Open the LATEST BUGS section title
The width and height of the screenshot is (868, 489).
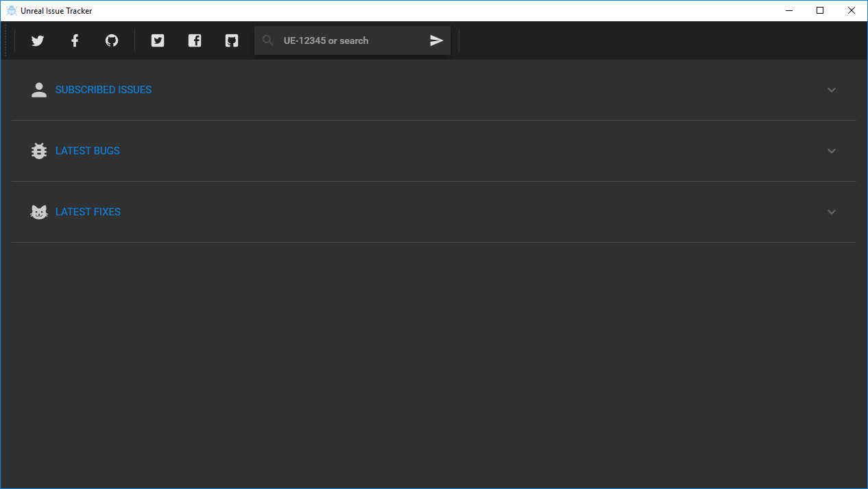88,151
